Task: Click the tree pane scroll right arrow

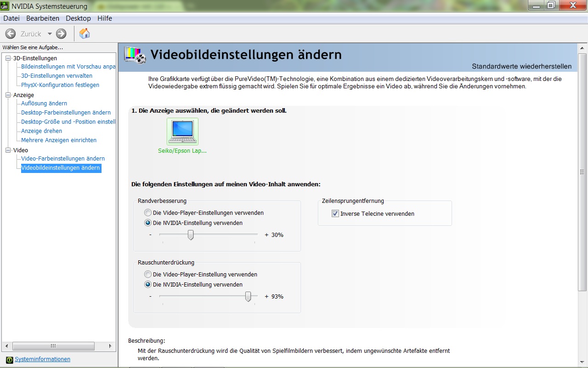Action: point(110,346)
